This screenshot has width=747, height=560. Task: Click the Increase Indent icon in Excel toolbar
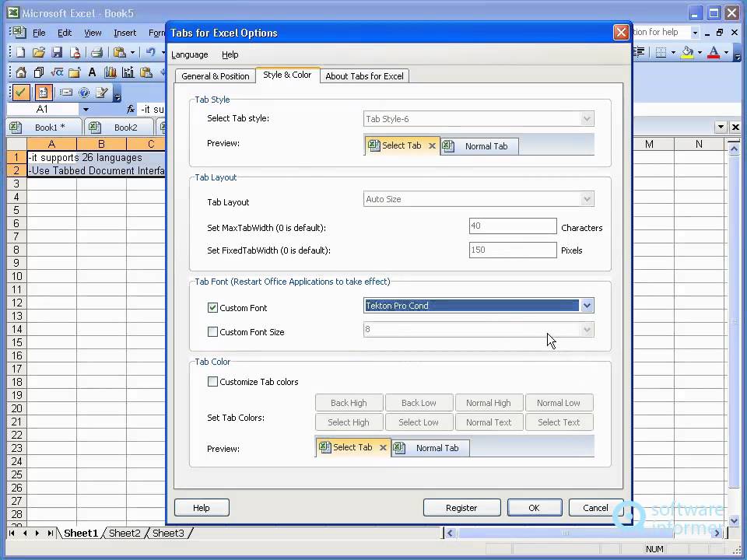pos(639,52)
